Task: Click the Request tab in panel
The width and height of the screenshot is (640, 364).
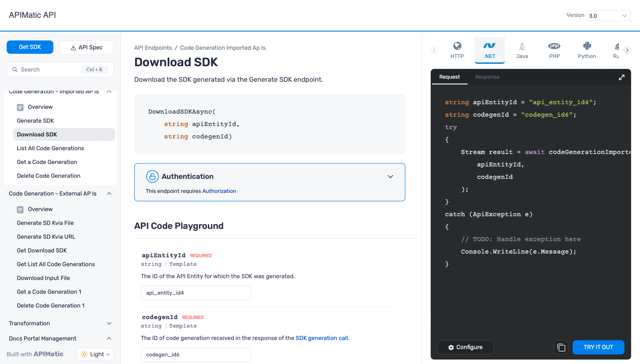Action: click(x=449, y=77)
